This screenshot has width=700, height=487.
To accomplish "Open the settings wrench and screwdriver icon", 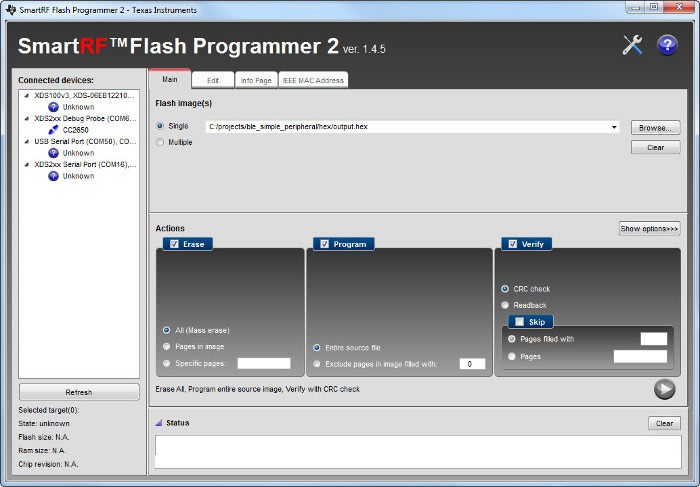I will tap(632, 45).
